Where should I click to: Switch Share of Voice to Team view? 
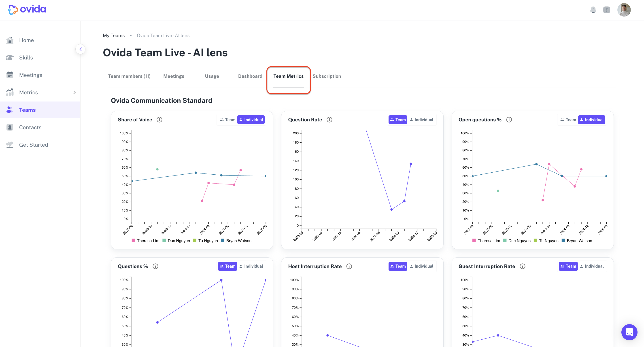pyautogui.click(x=227, y=120)
